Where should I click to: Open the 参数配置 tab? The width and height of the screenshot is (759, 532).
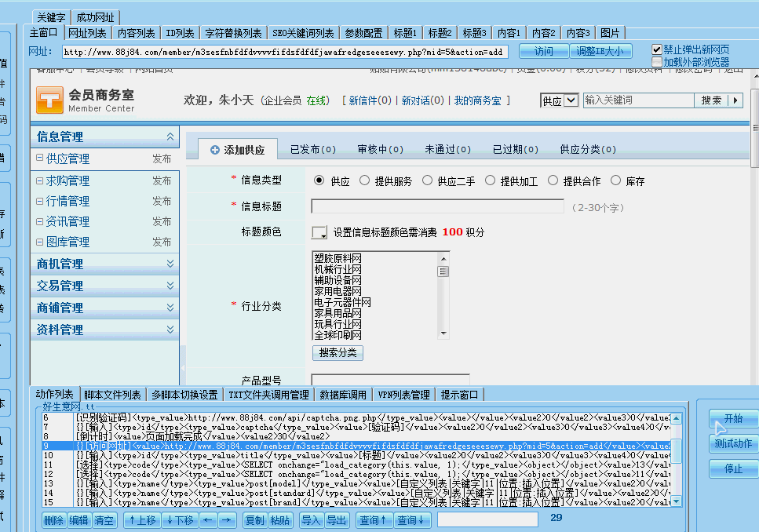pyautogui.click(x=363, y=33)
